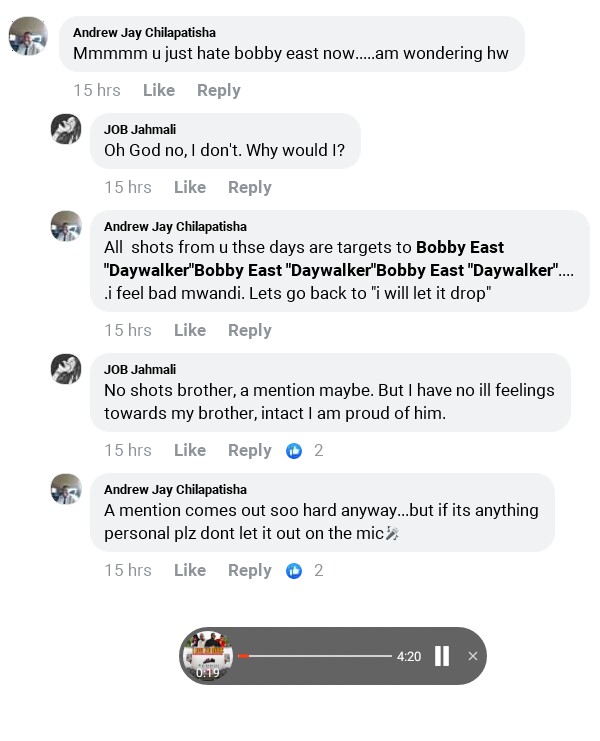Open Andrew's avatar on 'A mention comes out' reply
Viewport: 600px width, 741px height.
[x=67, y=489]
